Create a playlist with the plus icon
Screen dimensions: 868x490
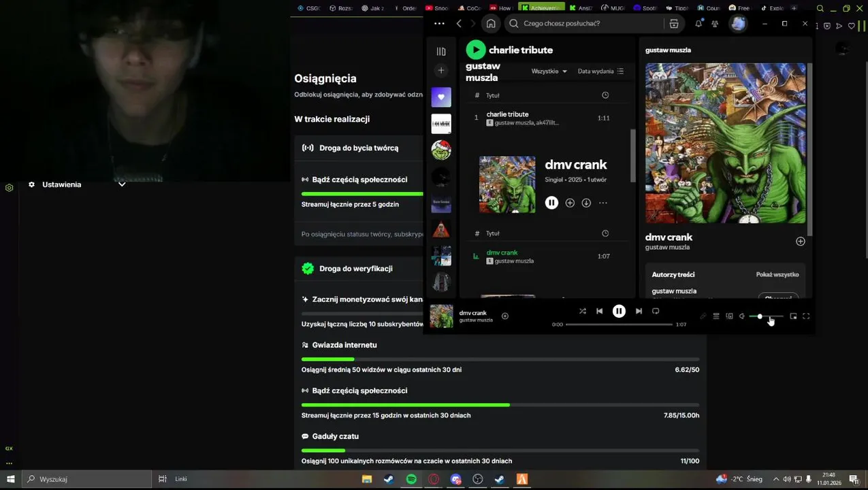coord(441,70)
